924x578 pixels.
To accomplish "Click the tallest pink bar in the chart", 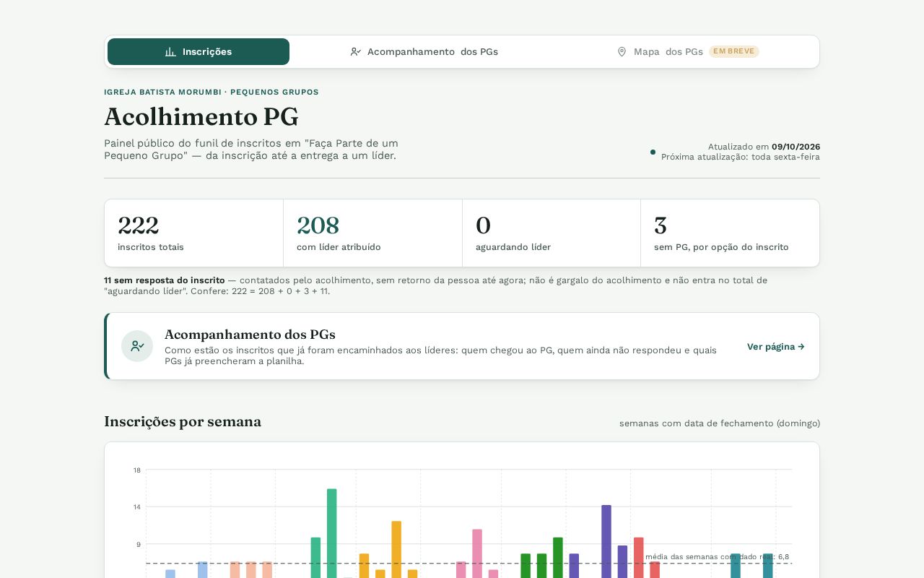I will (477, 553).
